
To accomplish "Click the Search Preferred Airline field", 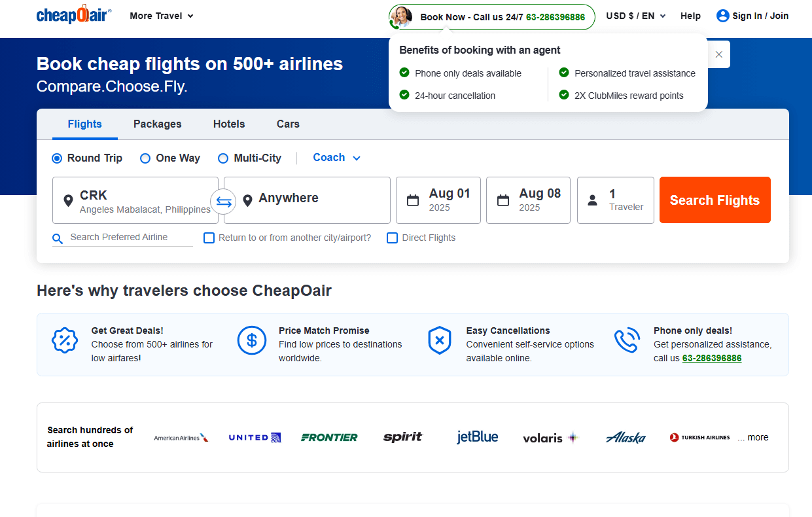I will click(130, 238).
